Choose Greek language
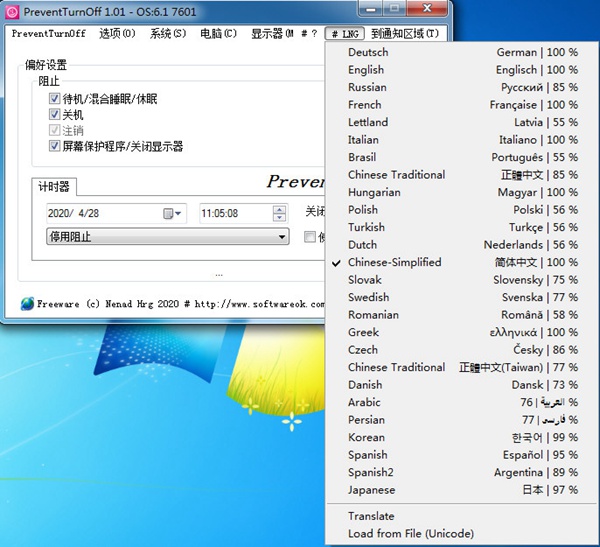Image resolution: width=600 pixels, height=547 pixels. (x=463, y=332)
